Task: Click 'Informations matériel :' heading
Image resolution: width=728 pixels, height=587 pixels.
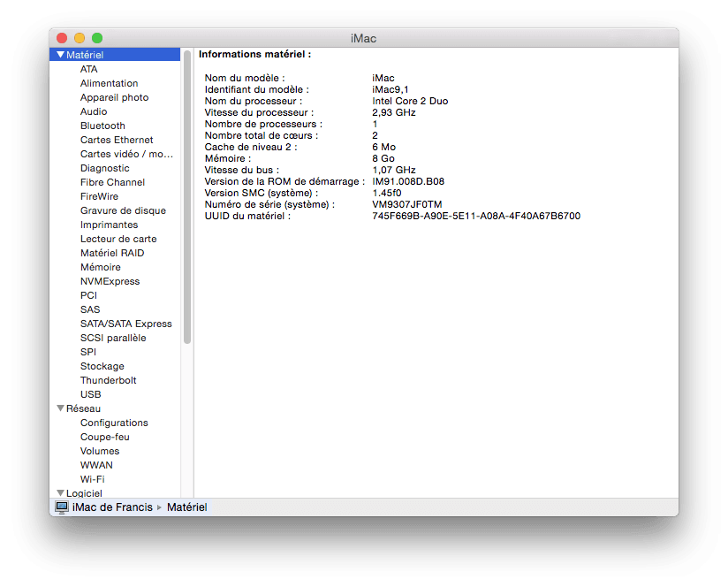Action: tap(255, 54)
